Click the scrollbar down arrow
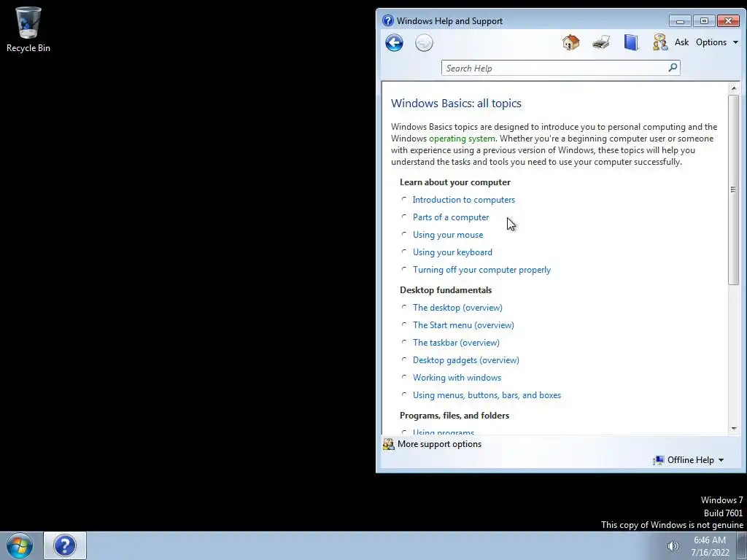This screenshot has height=560, width=747. (x=734, y=429)
